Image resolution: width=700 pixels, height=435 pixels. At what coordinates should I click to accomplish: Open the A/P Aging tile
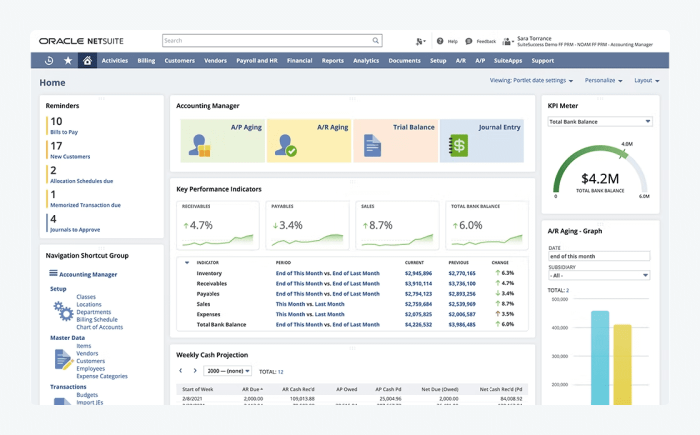223,141
